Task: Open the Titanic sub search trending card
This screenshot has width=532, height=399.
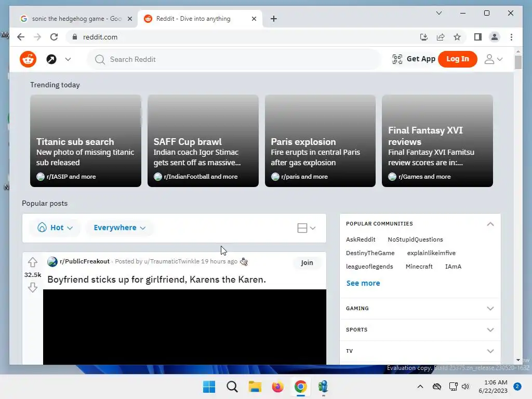Action: point(86,141)
